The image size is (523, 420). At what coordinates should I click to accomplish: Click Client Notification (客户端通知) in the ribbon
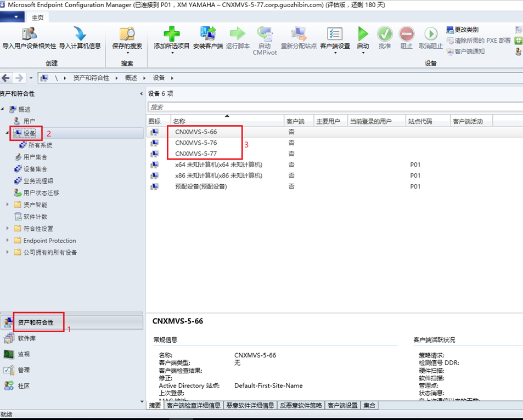[x=465, y=52]
